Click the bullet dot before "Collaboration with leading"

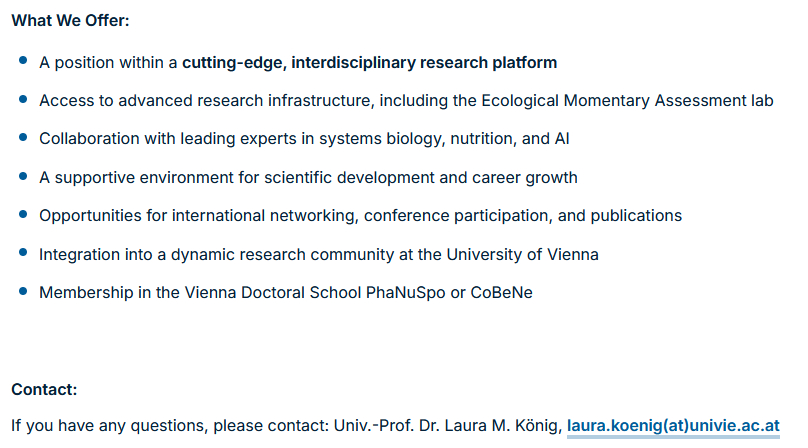23,138
